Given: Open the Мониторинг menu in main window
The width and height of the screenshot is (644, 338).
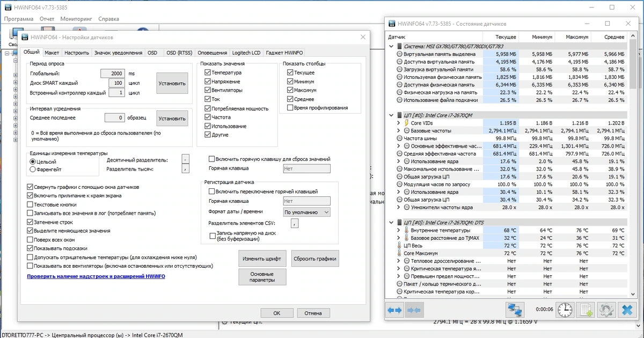Looking at the screenshot, I should [76, 18].
